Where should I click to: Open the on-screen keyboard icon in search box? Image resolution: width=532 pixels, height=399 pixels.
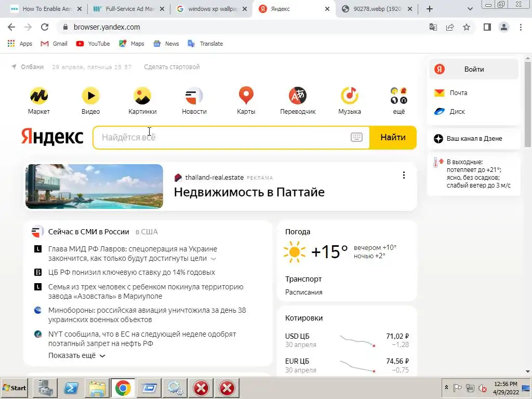[x=356, y=137]
